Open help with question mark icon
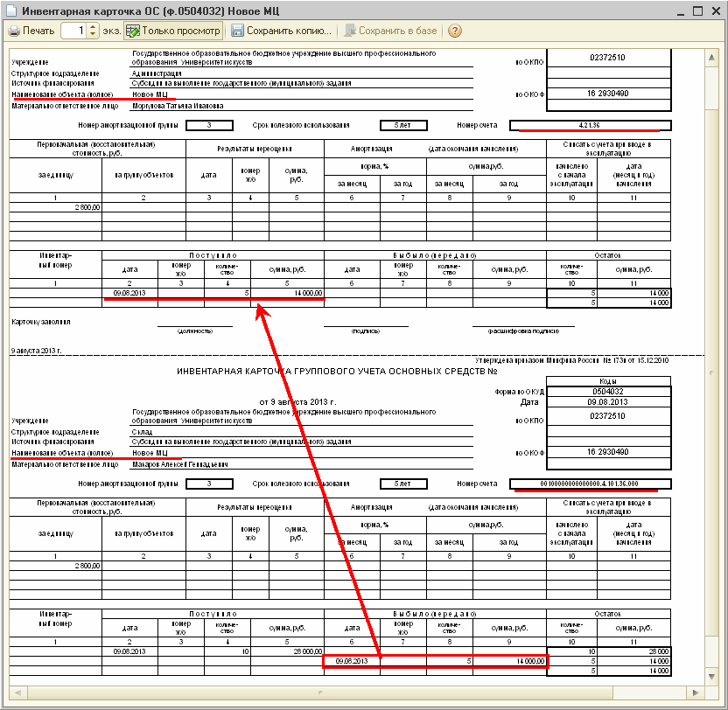Viewport: 728px width, 710px height. point(454,31)
